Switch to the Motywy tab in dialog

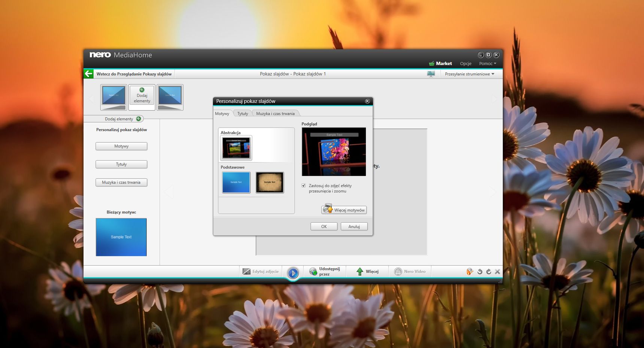coord(222,114)
